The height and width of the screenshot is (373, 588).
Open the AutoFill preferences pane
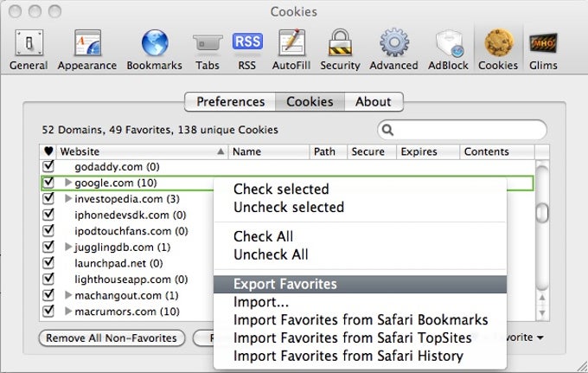tap(291, 48)
